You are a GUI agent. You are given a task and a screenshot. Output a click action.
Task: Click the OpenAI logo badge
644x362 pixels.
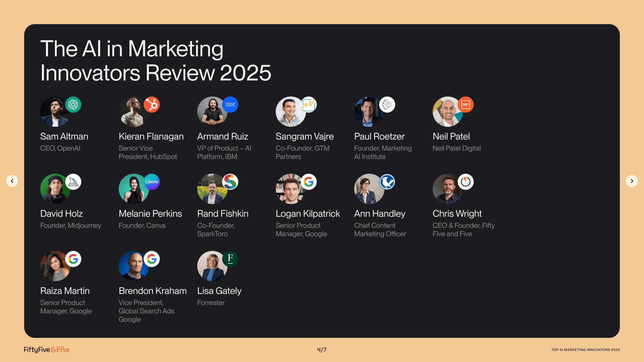pyautogui.click(x=73, y=105)
